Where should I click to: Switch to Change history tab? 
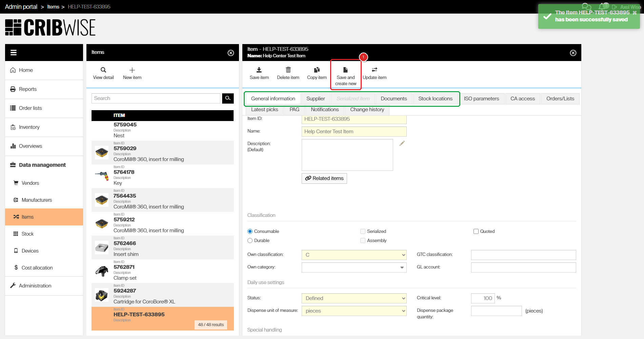tap(367, 110)
